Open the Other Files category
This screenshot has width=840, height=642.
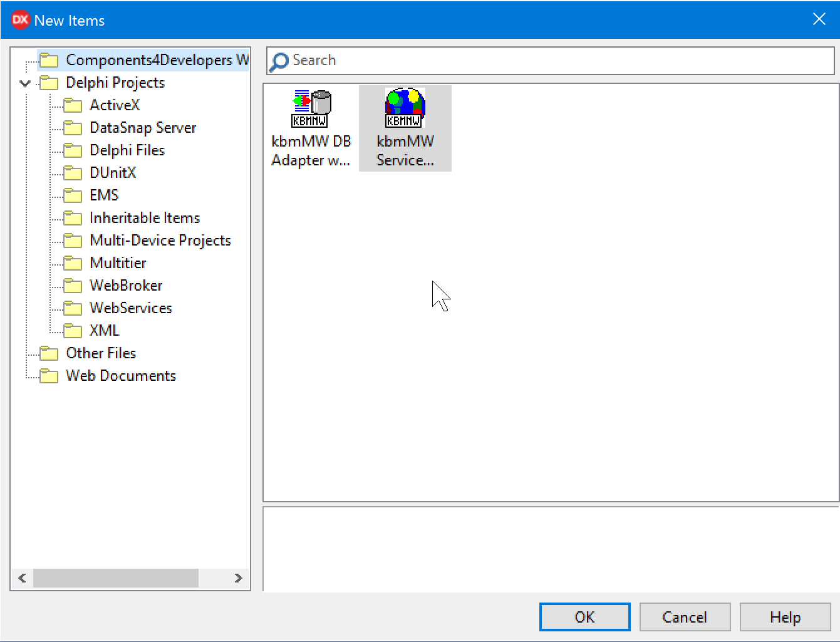click(101, 353)
